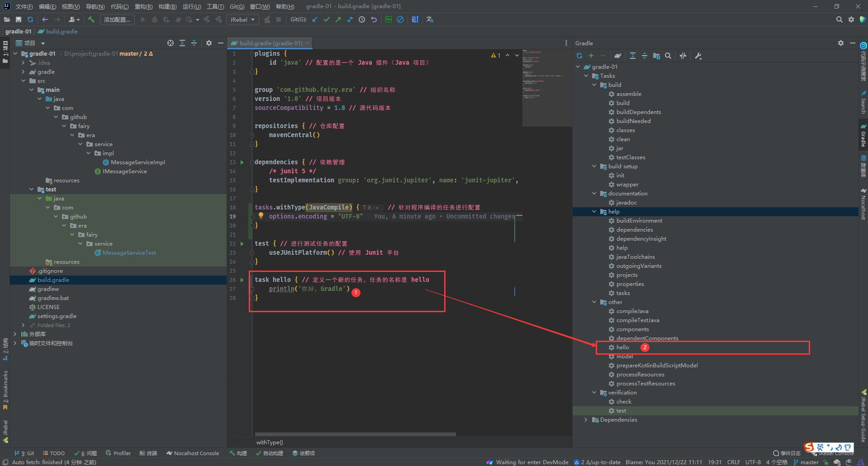868x466 pixels.
Task: Click the CRLF line separator in status bar
Action: 733,462
